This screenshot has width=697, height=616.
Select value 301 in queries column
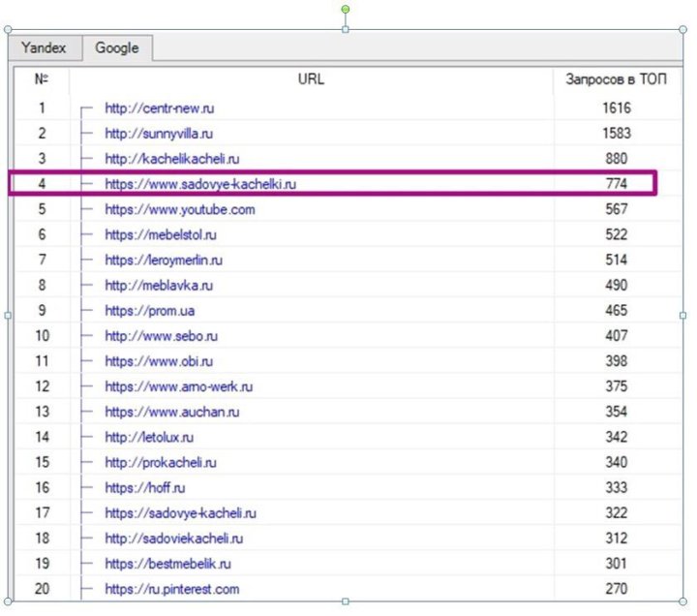(x=617, y=565)
